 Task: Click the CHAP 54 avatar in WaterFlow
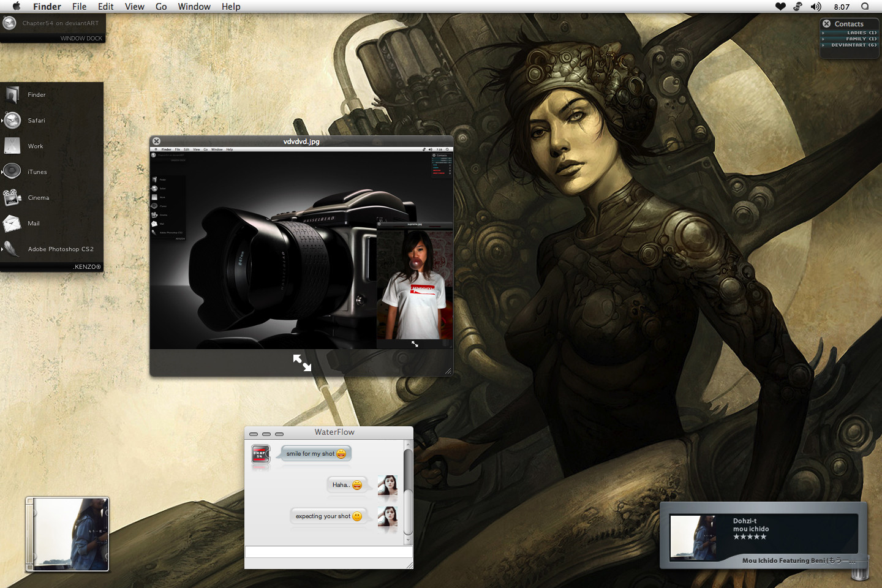point(261,454)
